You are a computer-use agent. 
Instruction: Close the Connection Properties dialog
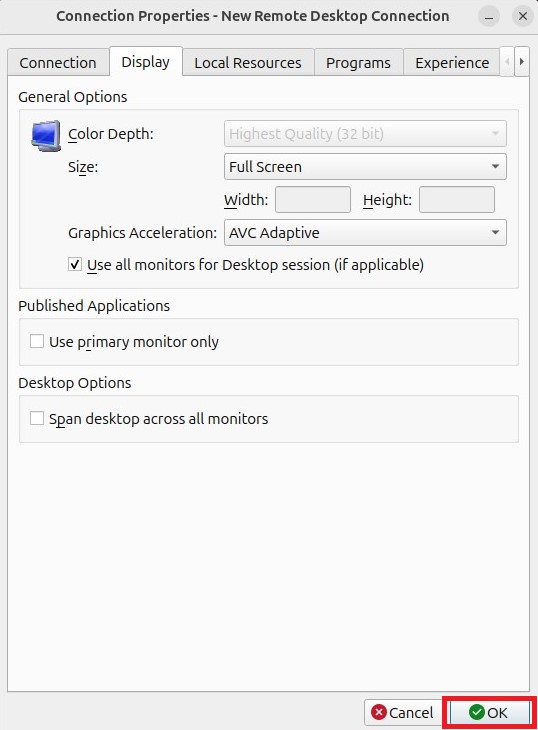pos(523,16)
